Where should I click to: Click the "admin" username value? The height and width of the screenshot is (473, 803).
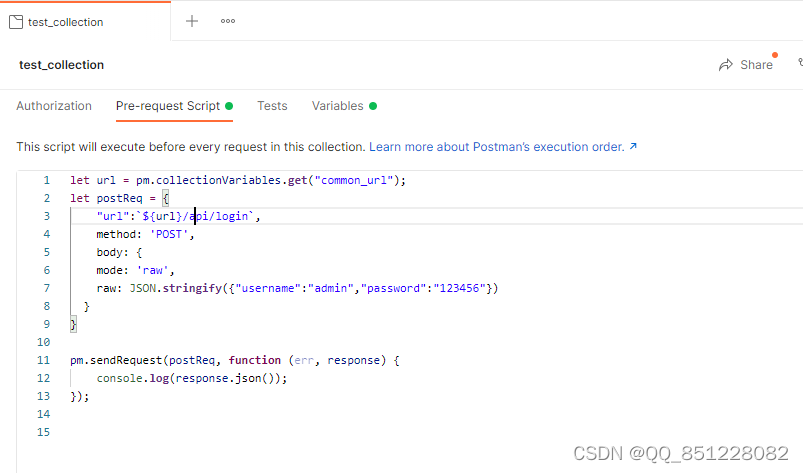[331, 288]
